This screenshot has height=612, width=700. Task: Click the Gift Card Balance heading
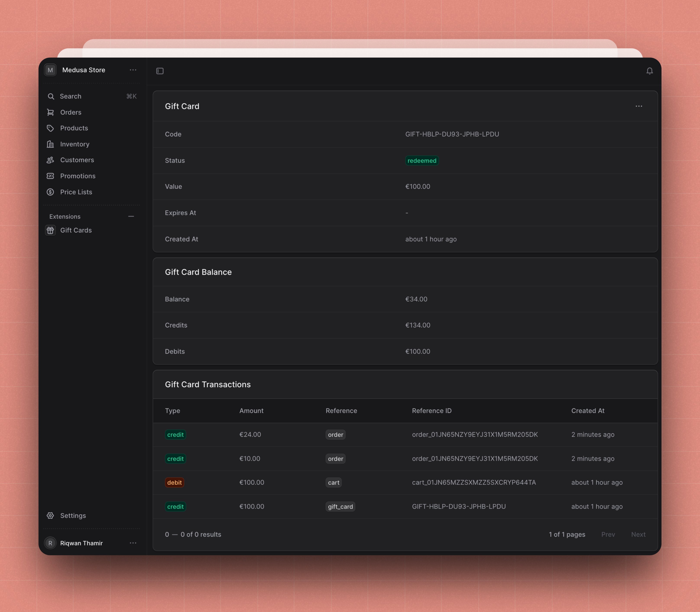point(198,272)
